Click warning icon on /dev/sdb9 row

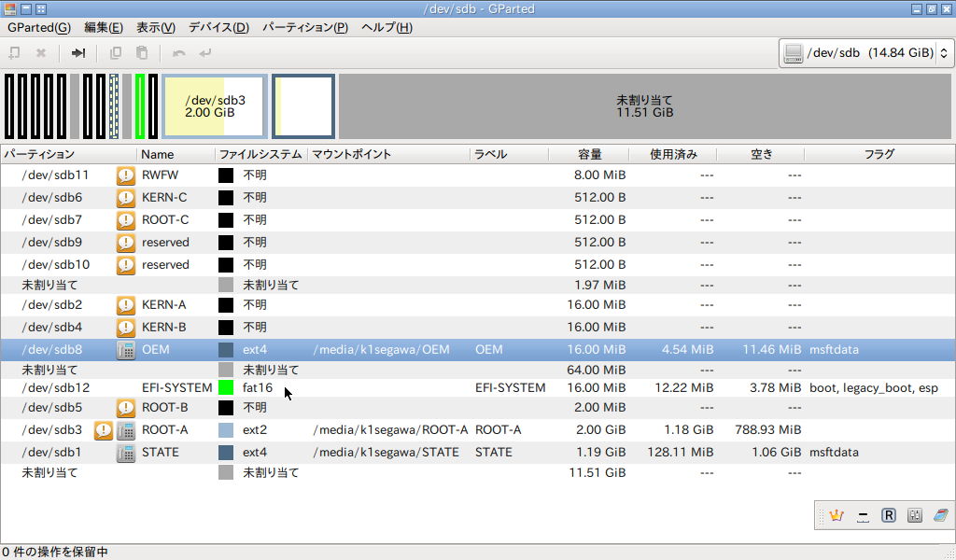tap(126, 243)
